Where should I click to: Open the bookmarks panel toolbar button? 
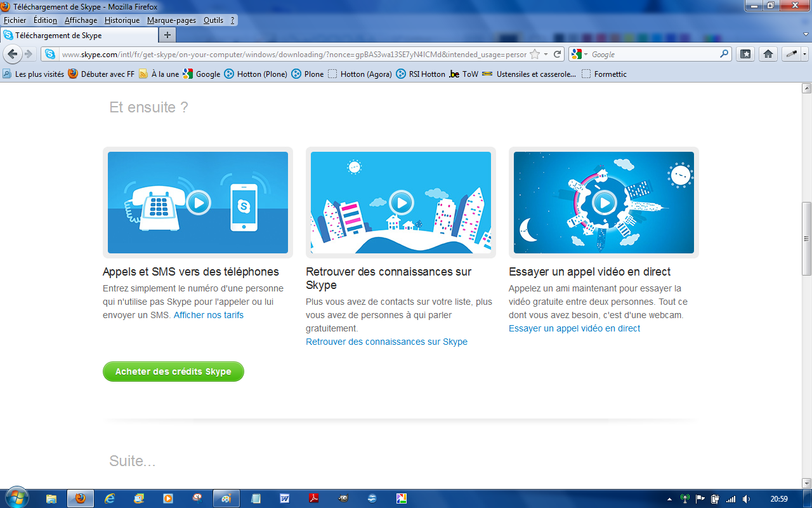tap(745, 54)
